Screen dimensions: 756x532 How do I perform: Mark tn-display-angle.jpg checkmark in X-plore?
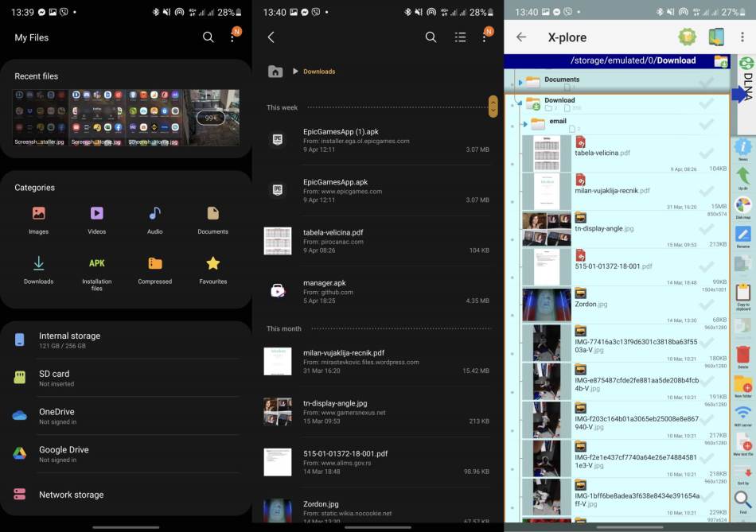click(707, 229)
